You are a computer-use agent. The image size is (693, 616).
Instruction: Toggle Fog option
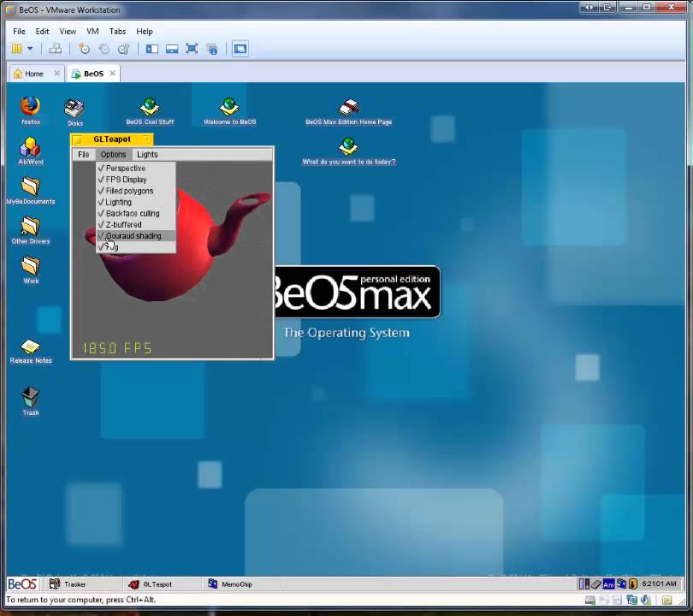[136, 247]
